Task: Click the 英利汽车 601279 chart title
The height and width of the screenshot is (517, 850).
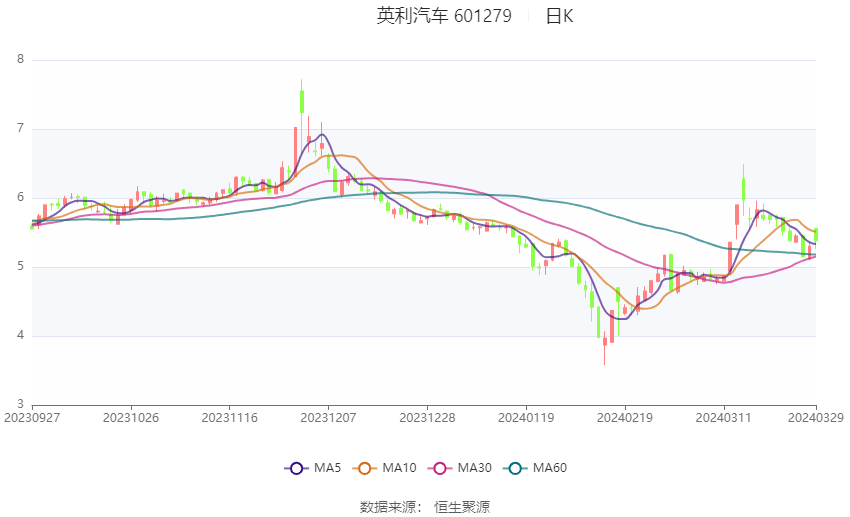Action: [444, 16]
